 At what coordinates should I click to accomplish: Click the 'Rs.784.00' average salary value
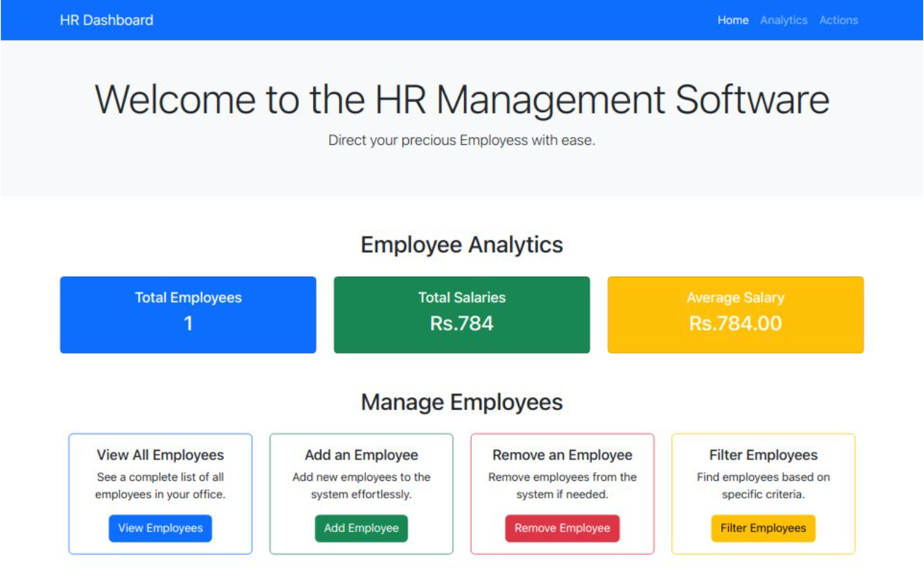tap(735, 323)
